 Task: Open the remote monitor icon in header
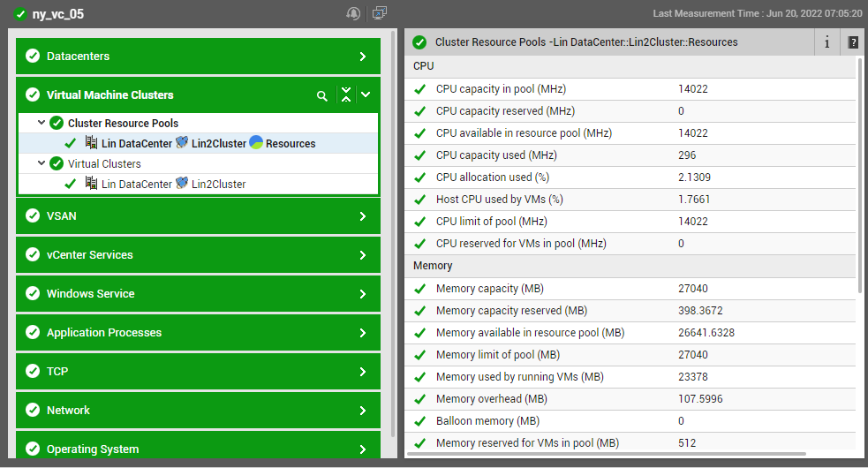(x=379, y=12)
